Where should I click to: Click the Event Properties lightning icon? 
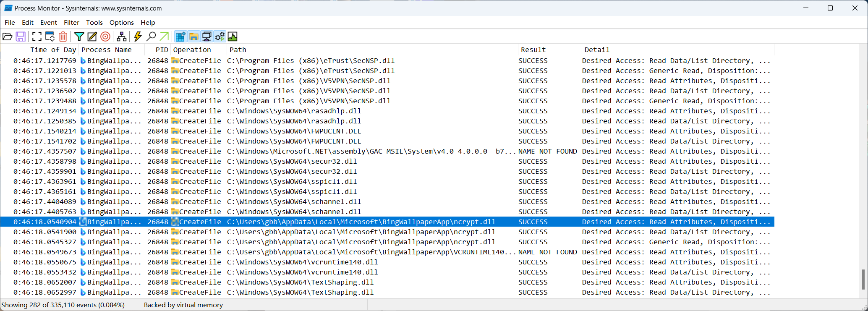[138, 37]
